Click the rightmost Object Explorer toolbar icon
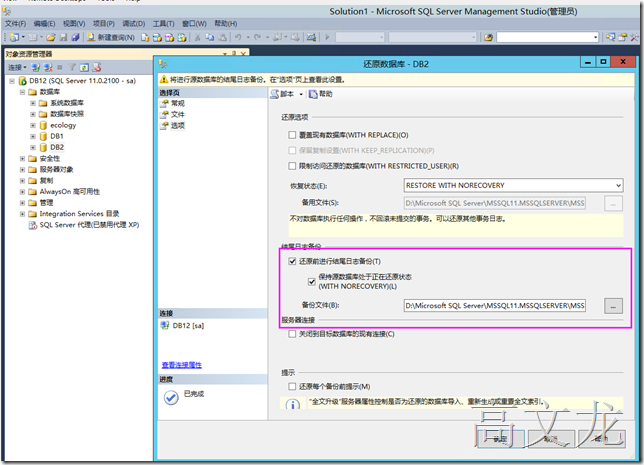This screenshot has width=644, height=465. (97, 67)
